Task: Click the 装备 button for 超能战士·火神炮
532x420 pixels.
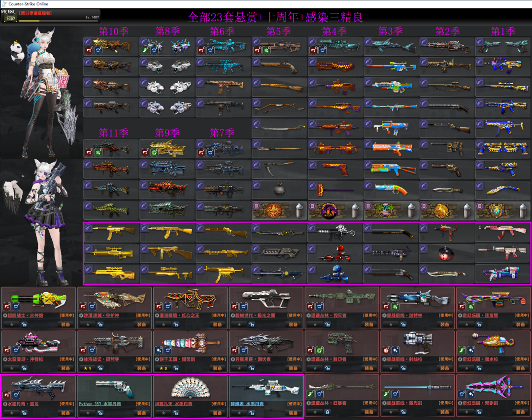Action: [x=66, y=324]
